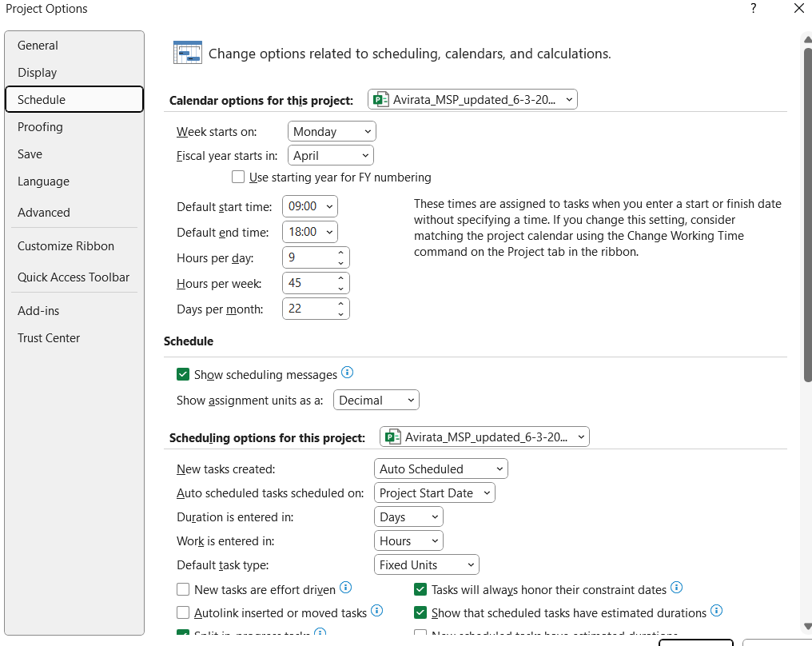Switch to the Proofing category
Image resolution: width=812 pixels, height=646 pixels.
pos(40,126)
